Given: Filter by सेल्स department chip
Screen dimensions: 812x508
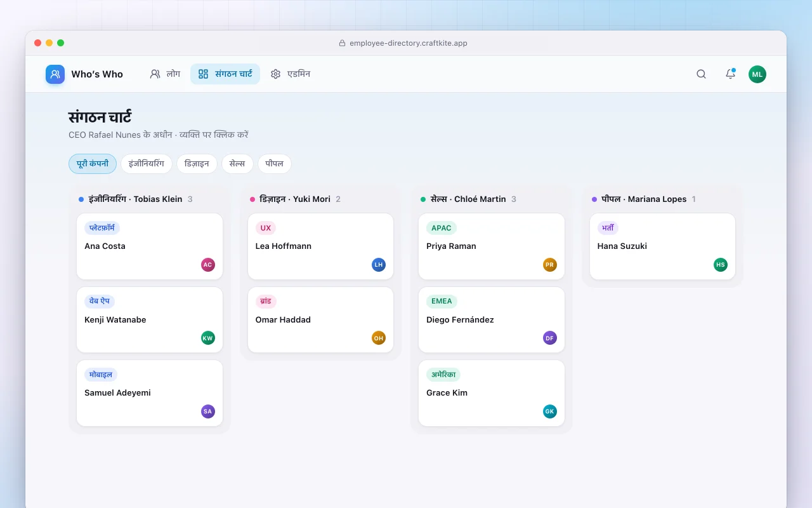Looking at the screenshot, I should click(237, 164).
